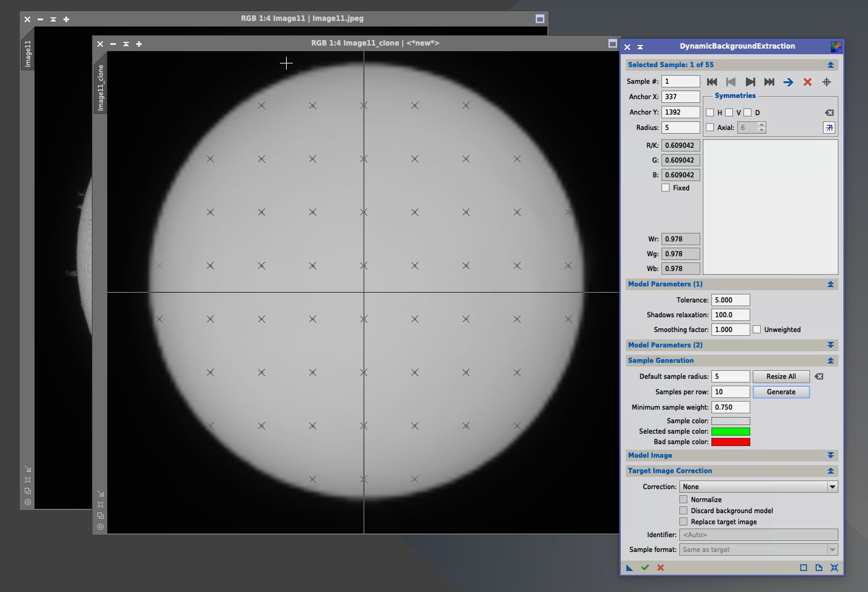Click the diagonal arrow icon in Image11 window
Screen dimensions: 868x592
[28, 469]
